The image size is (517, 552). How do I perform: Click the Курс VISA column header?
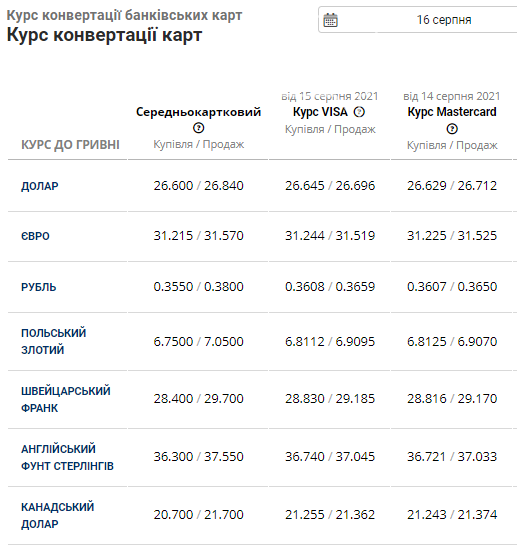[320, 112]
